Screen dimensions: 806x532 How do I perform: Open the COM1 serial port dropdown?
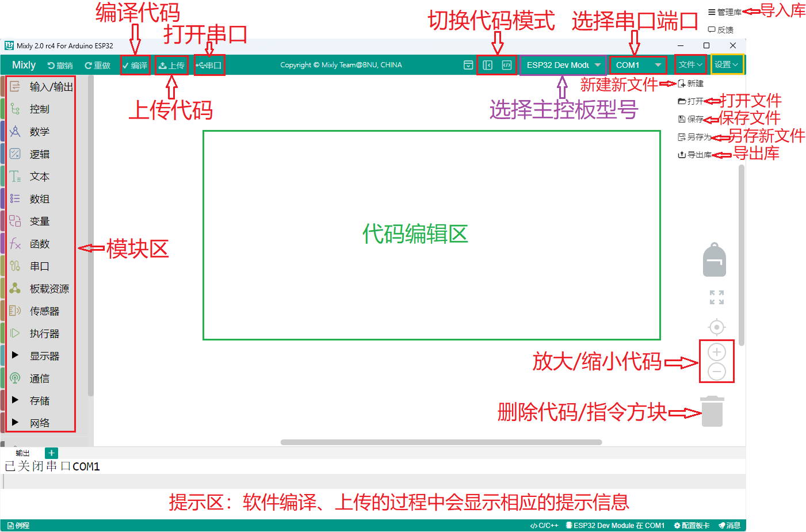(637, 65)
